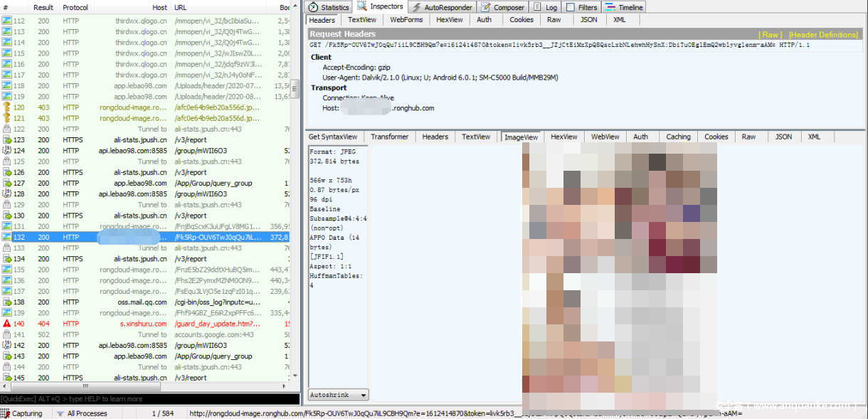Click the 1 / 584 session count

click(162, 413)
